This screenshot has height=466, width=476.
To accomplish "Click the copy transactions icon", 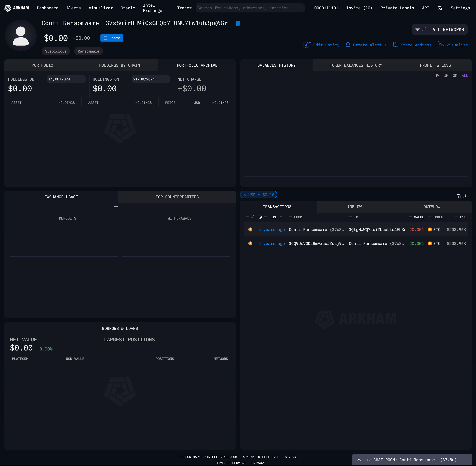I will point(459,196).
